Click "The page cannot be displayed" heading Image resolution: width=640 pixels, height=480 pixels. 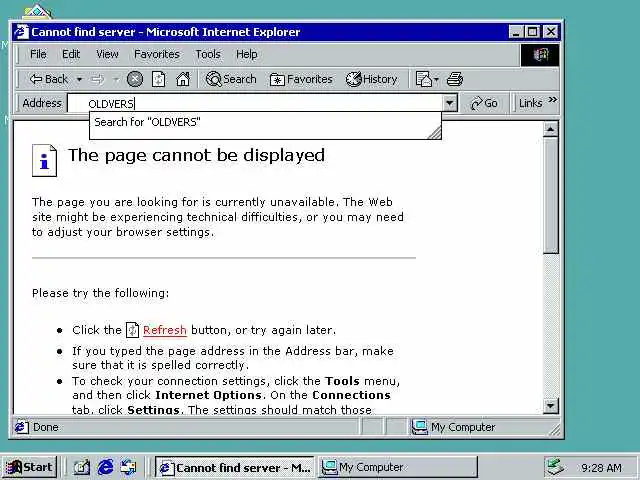(196, 156)
